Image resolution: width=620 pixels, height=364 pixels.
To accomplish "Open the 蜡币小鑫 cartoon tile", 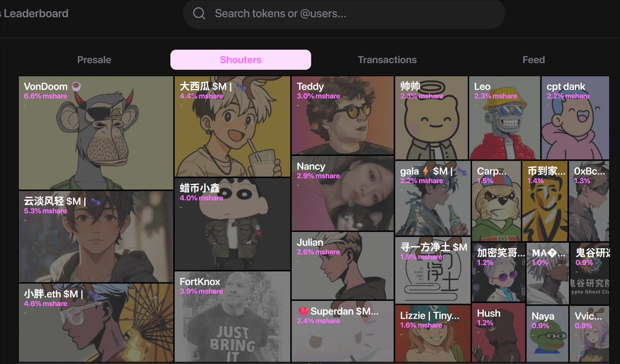I will [233, 224].
